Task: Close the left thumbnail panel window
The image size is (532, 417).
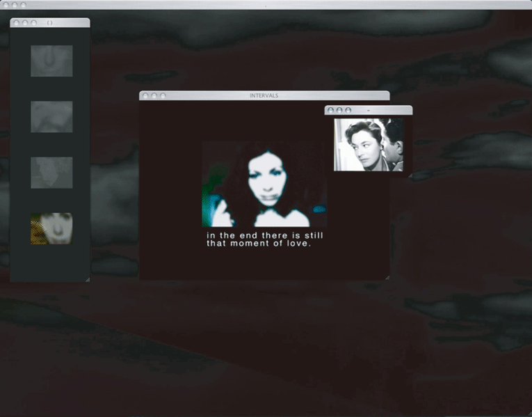Action: coord(16,23)
